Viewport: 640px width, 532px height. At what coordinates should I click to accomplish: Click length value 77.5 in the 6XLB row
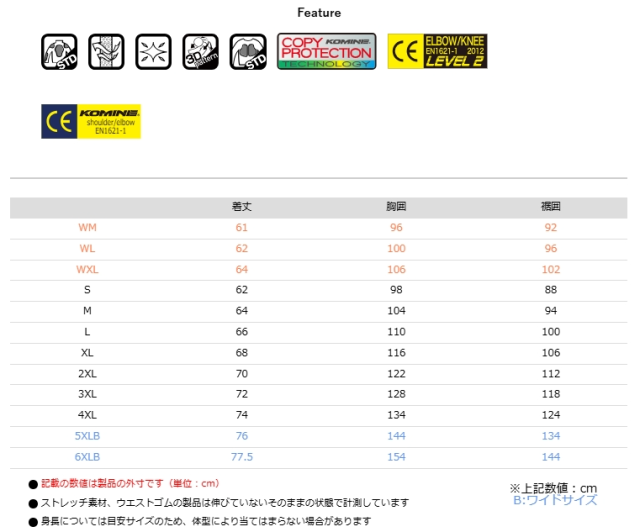242,457
